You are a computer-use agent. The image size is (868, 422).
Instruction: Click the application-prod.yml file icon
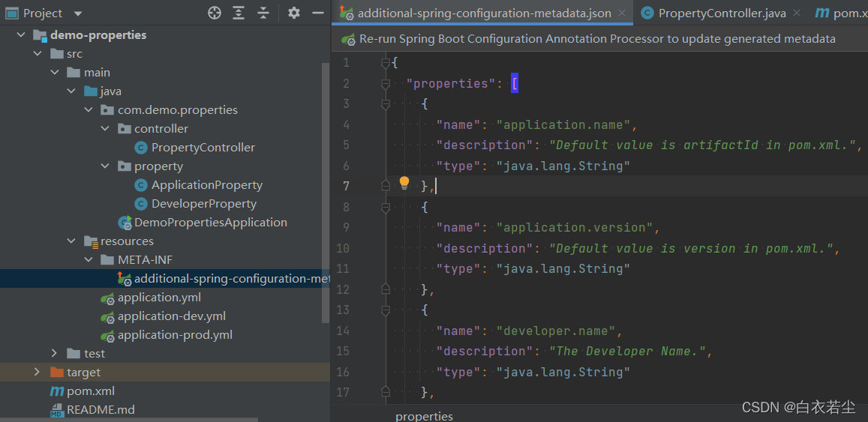pyautogui.click(x=108, y=336)
